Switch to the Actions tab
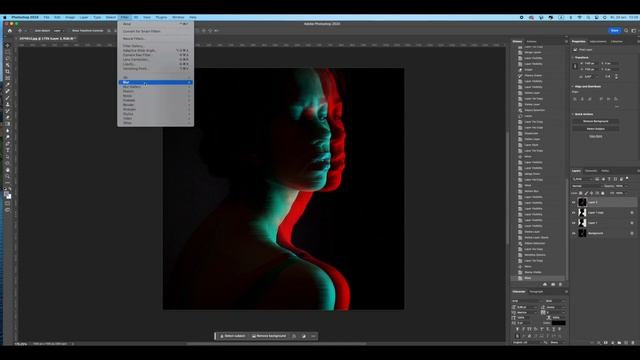Viewport: 640px width, 360px height. click(x=531, y=41)
